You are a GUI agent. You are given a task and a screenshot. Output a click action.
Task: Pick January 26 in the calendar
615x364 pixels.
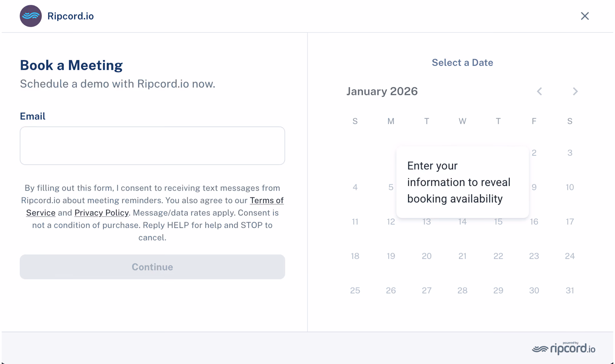point(391,290)
